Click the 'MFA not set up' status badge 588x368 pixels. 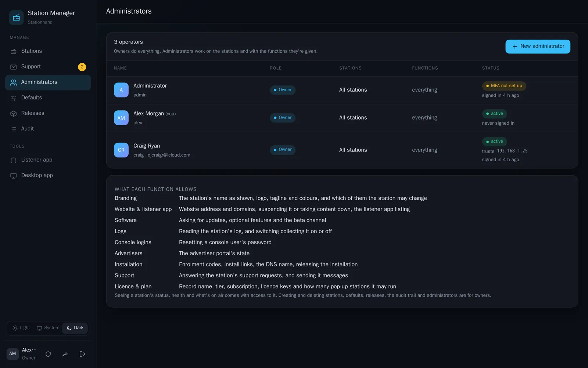coord(504,86)
